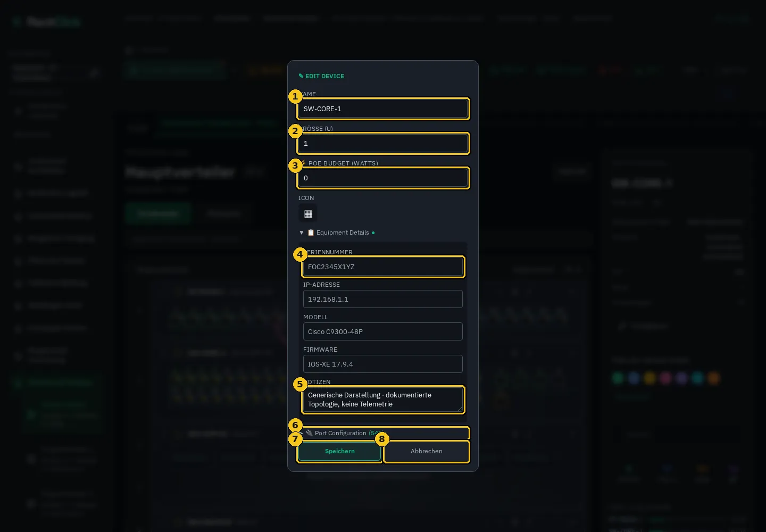Focus the Name field containing SW-CORE-1
This screenshot has height=532, width=766.
click(x=383, y=109)
